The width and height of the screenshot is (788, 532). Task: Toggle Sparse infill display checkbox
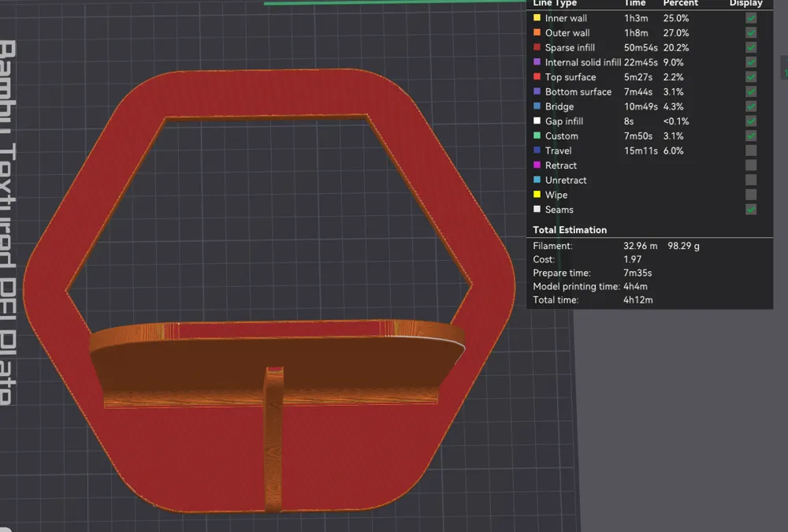click(751, 47)
